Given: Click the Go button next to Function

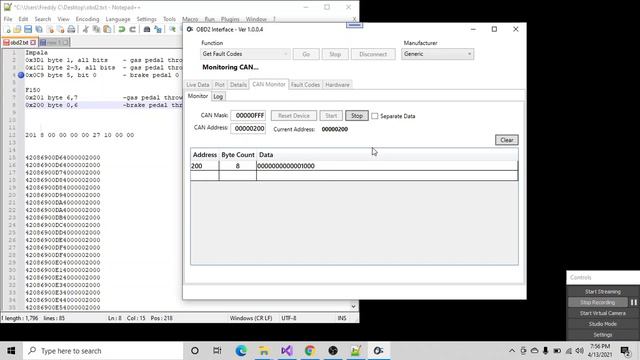Looking at the screenshot, I should pos(306,54).
